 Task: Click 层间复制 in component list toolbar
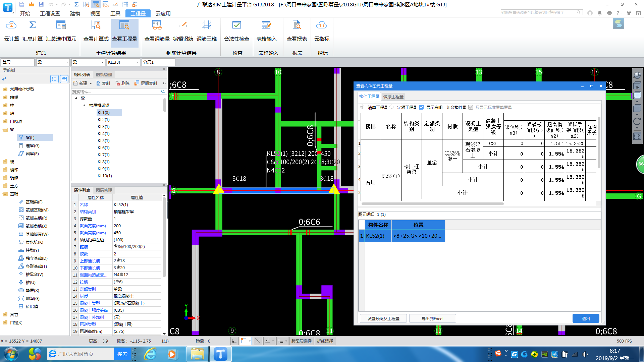[146, 83]
